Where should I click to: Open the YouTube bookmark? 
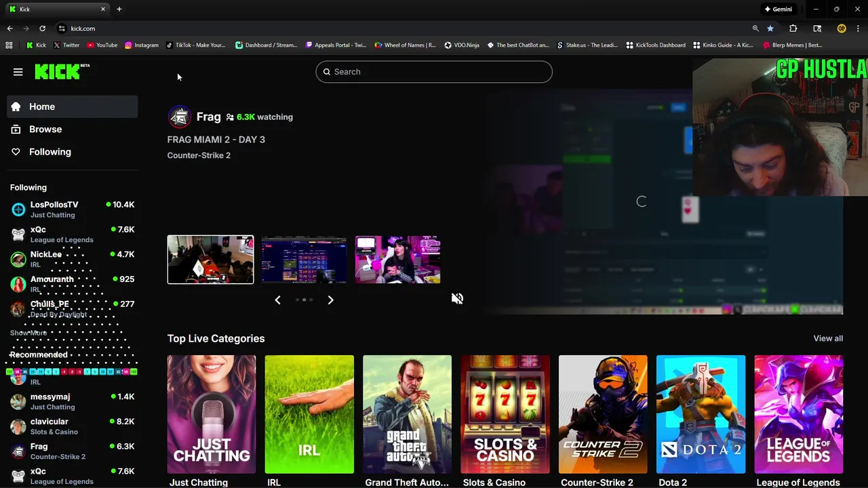click(x=101, y=45)
